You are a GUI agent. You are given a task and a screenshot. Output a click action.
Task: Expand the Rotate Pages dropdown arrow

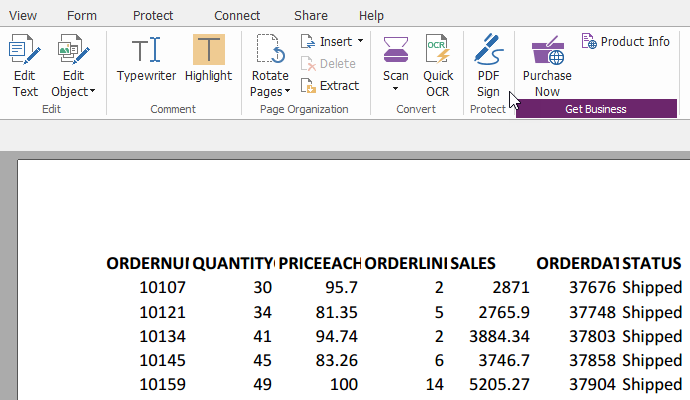tap(287, 92)
